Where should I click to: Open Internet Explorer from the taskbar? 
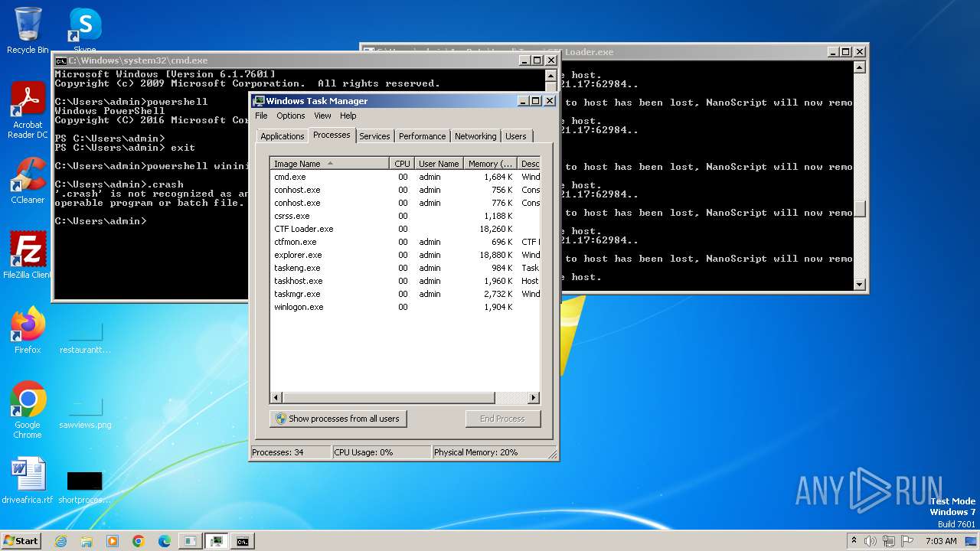point(60,541)
